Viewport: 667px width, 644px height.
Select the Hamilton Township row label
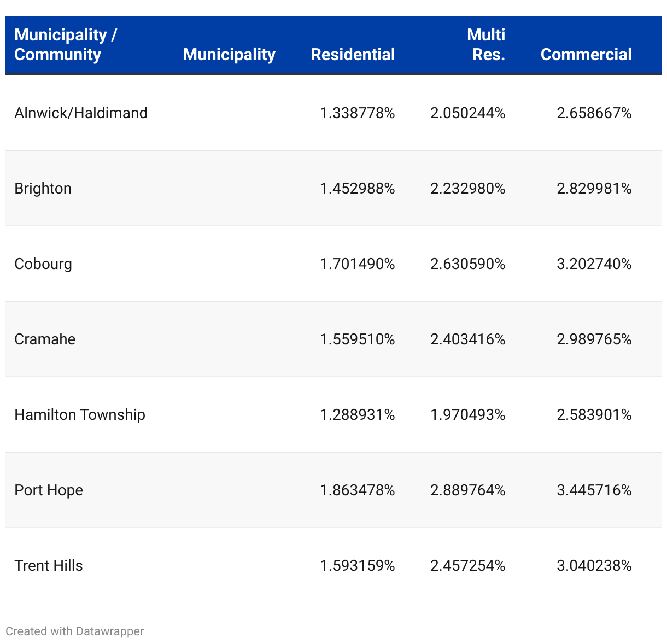tap(80, 415)
